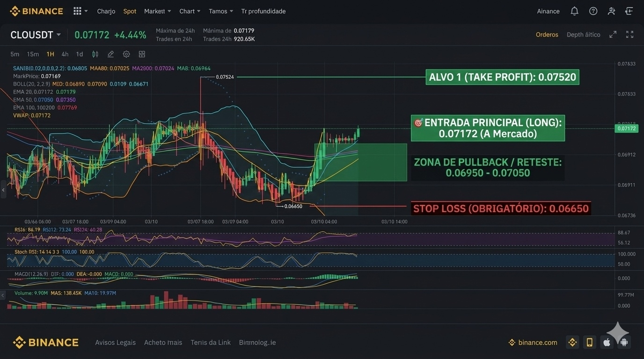The width and height of the screenshot is (644, 359).
Task: Expand the apps grid dropdown arrow
Action: [86, 11]
